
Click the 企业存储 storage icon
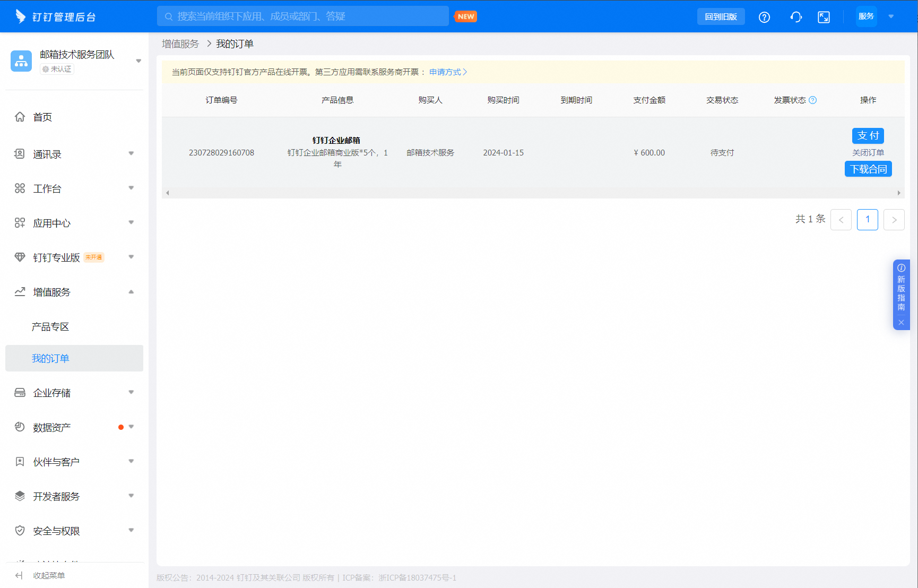coord(20,393)
